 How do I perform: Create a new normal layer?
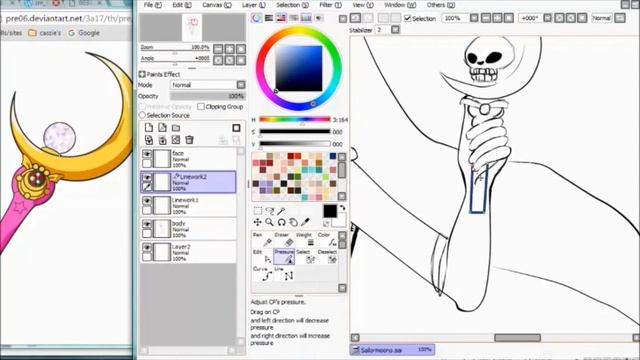[x=149, y=128]
